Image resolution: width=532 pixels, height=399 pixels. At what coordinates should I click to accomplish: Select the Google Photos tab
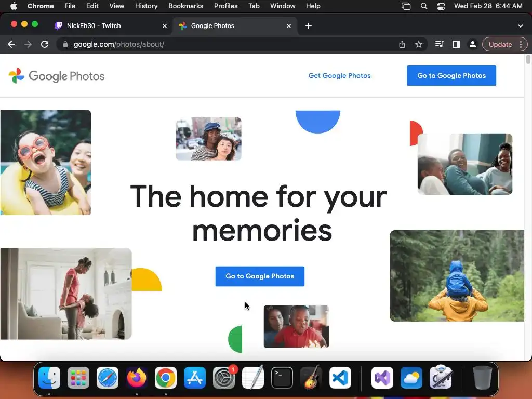[235, 26]
